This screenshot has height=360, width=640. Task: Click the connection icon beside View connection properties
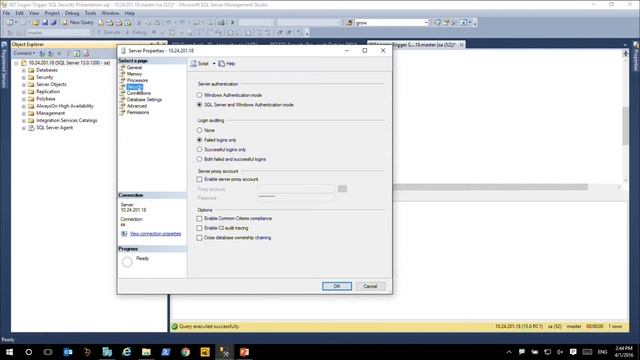pos(124,234)
